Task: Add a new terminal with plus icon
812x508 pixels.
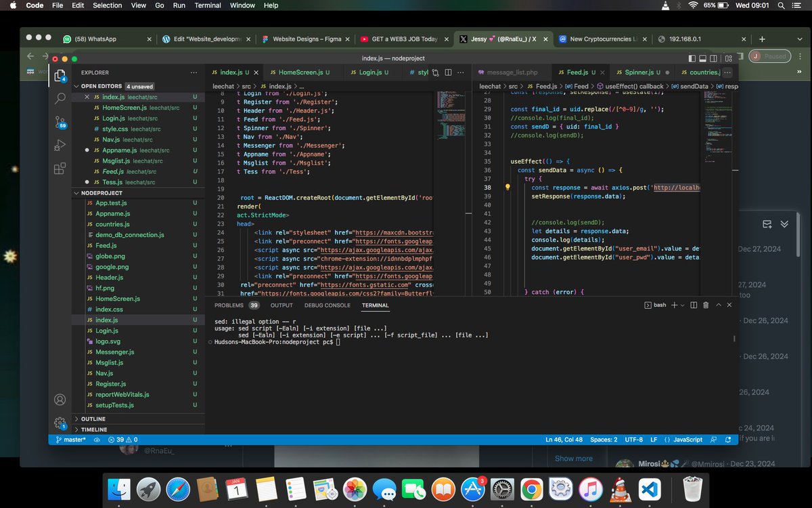Action: pos(674,305)
